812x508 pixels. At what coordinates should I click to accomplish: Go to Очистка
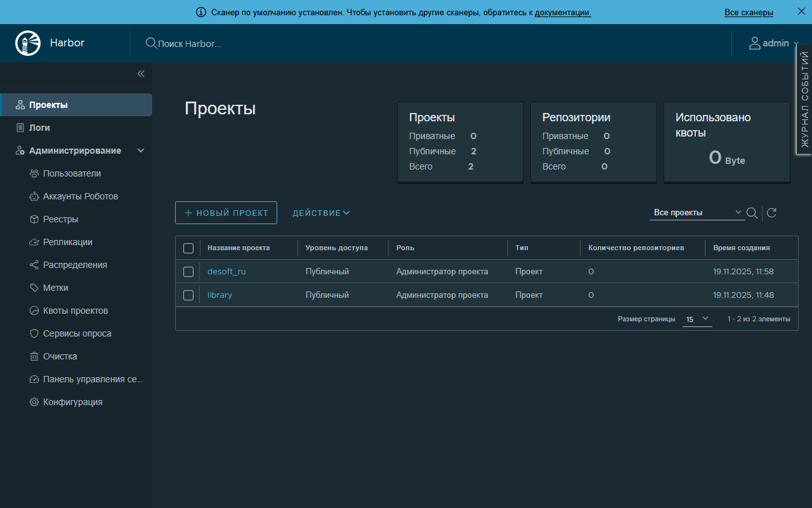coord(60,356)
